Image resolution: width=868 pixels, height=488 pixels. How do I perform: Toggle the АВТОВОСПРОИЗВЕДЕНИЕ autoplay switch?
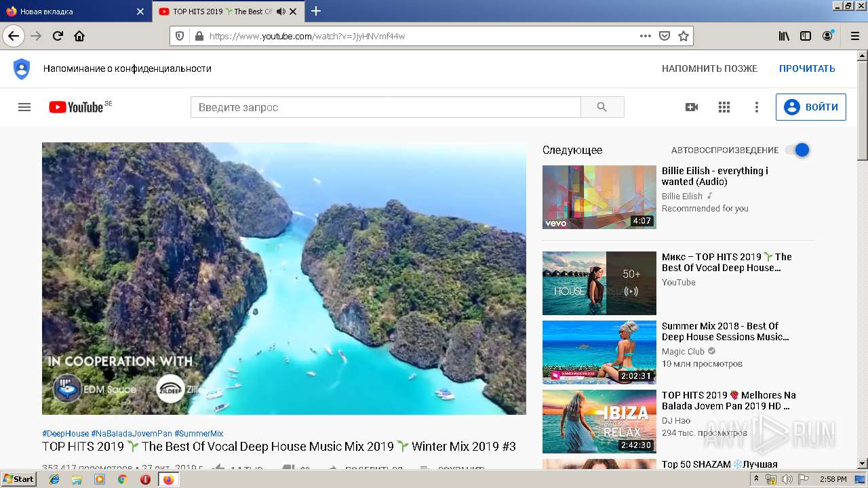coord(797,150)
